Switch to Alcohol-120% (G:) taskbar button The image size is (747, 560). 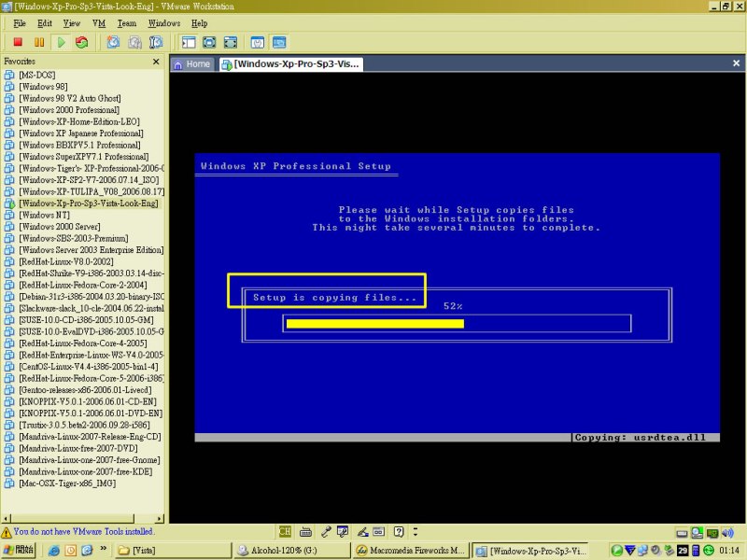292,551
